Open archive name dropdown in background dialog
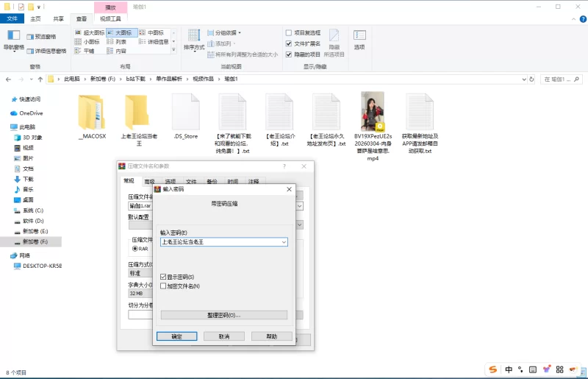588x379 pixels. (300, 206)
